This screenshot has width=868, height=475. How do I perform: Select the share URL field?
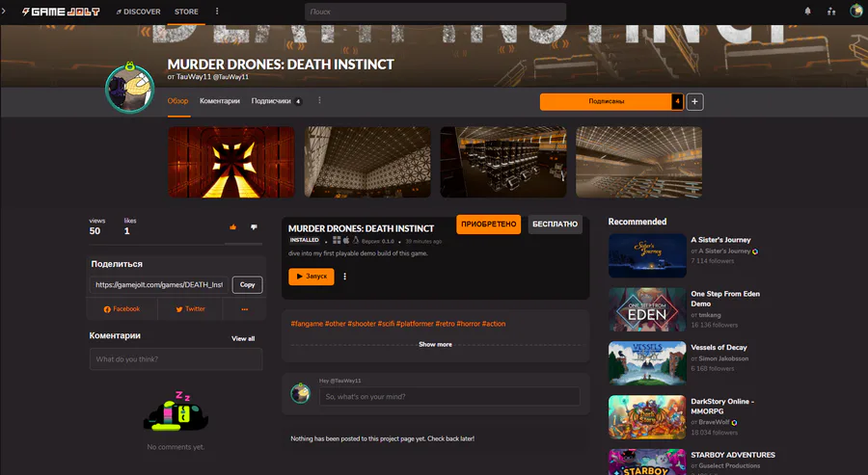pos(159,285)
